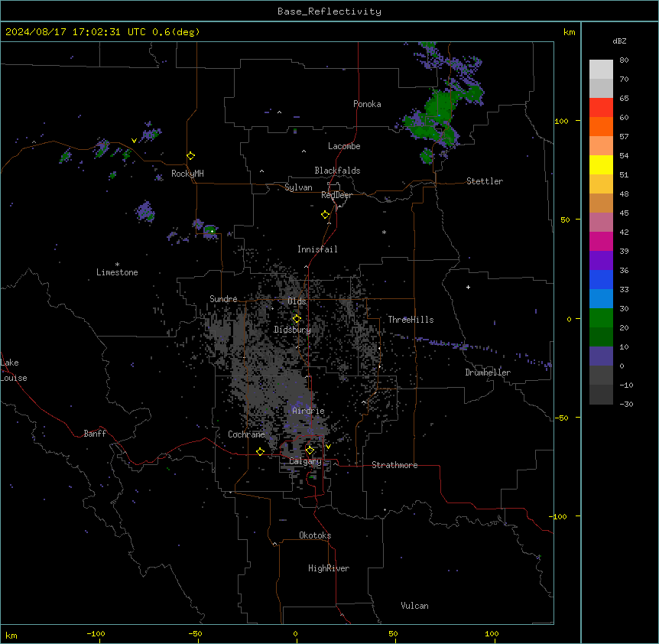659x644 pixels.
Task: Click the Didsbury town label
Action: (292, 330)
